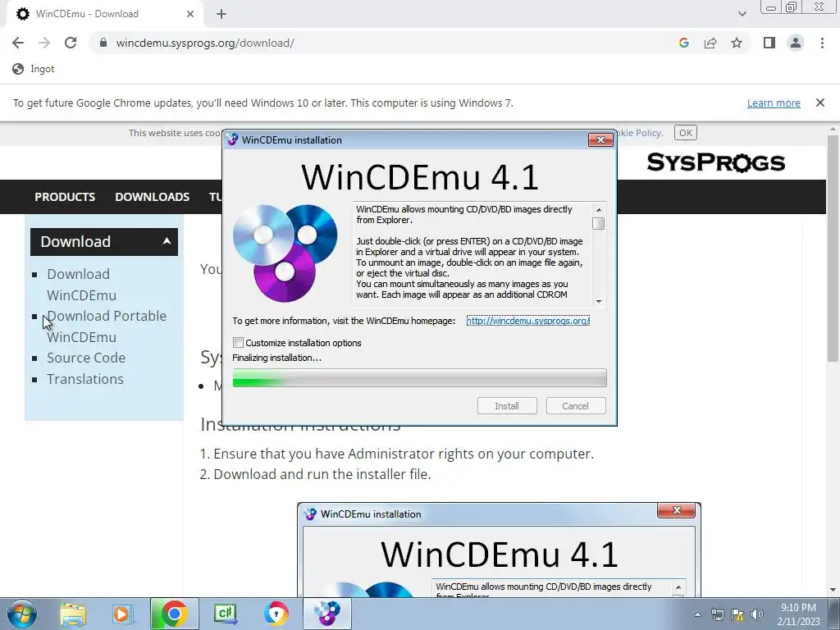Click the page vertical scrollbar thumb
The image size is (840, 630).
833,248
